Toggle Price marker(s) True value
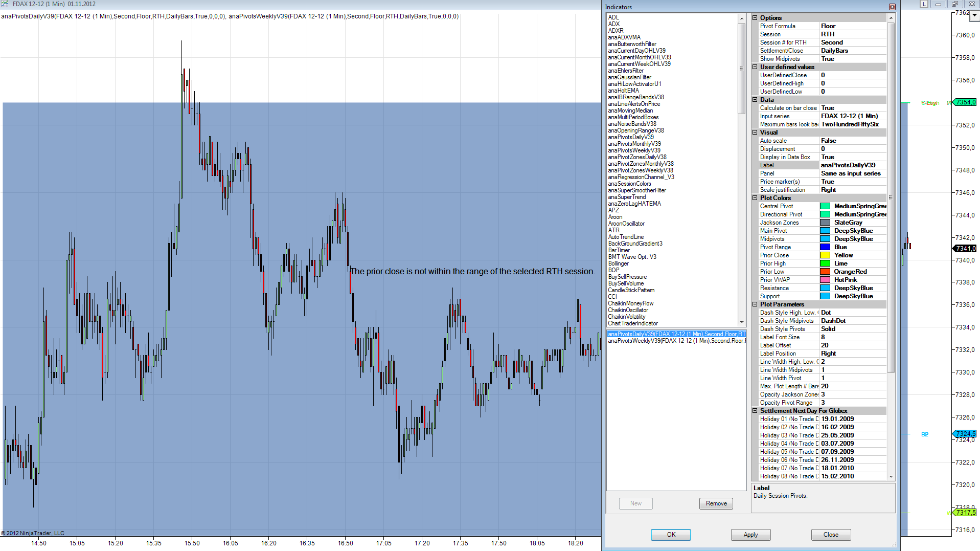This screenshot has height=551, width=980. click(x=853, y=182)
